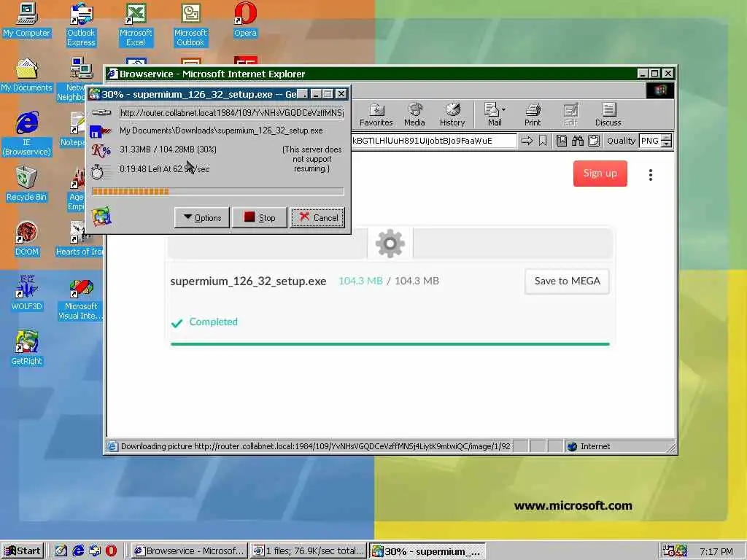This screenshot has height=560, width=747.
Task: Click the green Completed status text
Action: pos(213,322)
